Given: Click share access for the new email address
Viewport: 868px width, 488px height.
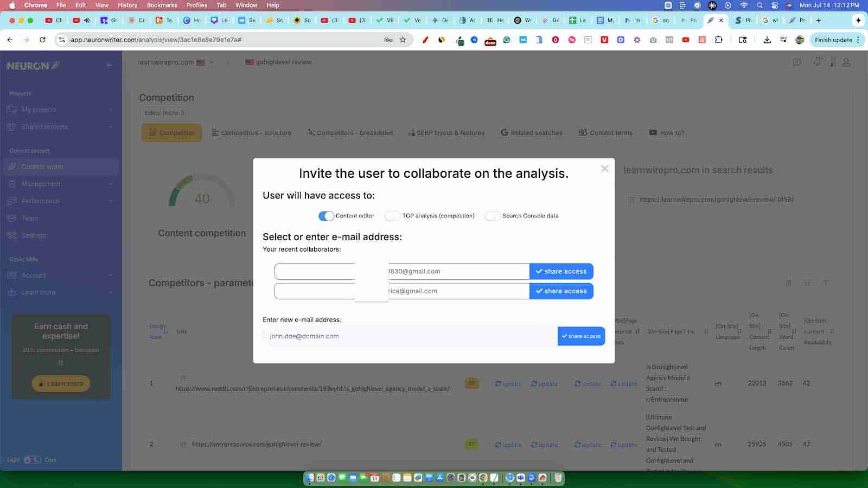Looking at the screenshot, I should (580, 336).
